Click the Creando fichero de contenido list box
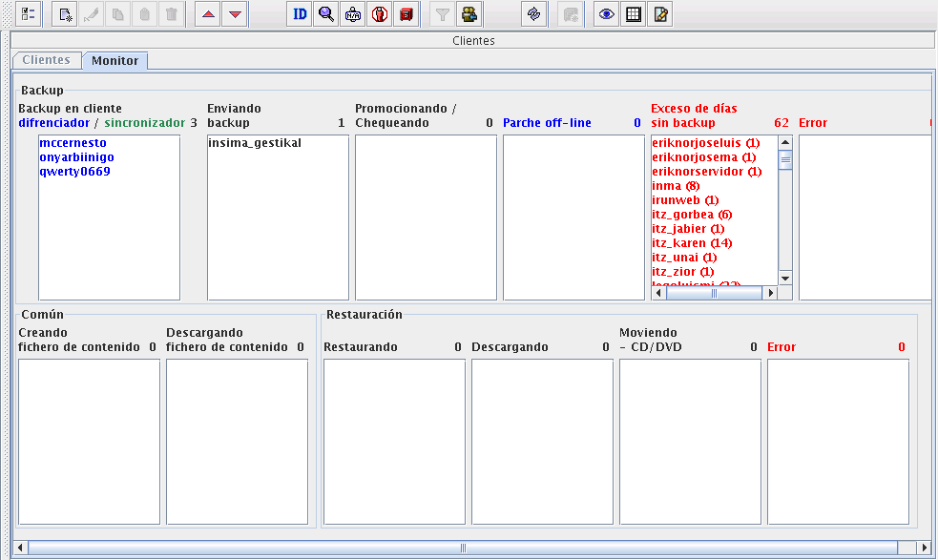 point(89,442)
